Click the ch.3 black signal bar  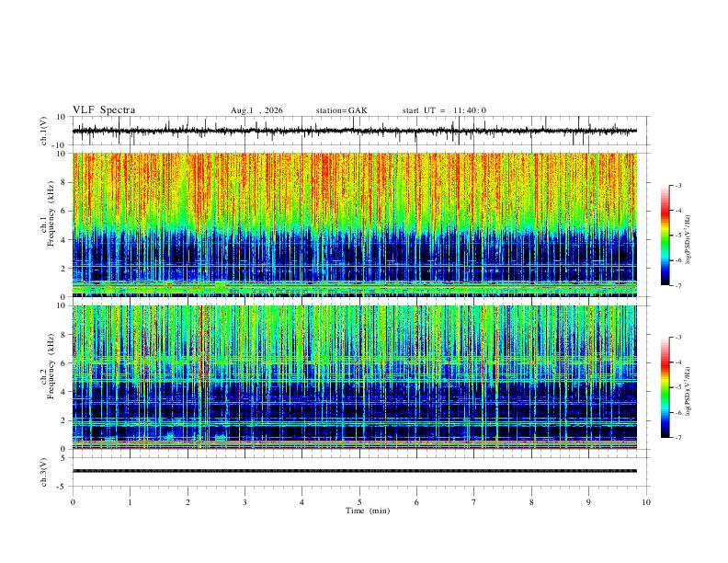355,471
